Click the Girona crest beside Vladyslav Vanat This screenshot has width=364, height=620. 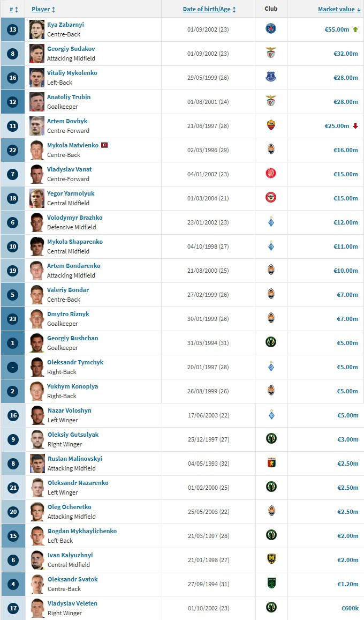click(271, 174)
